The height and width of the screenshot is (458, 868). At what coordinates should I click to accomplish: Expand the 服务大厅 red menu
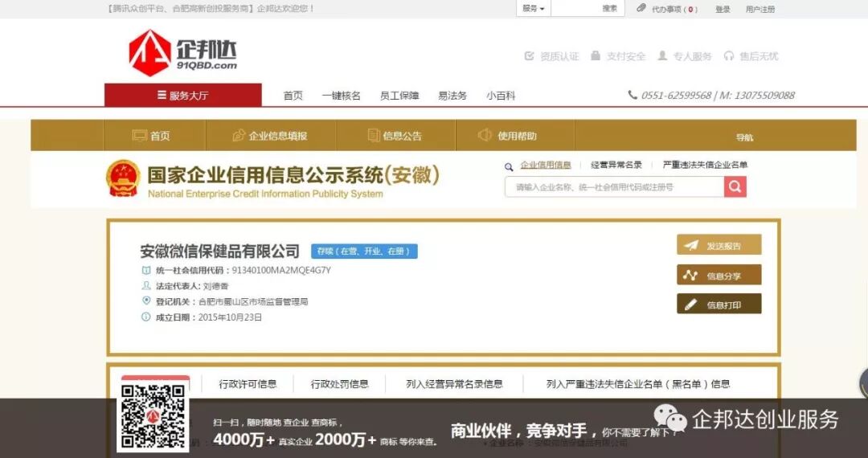click(182, 95)
